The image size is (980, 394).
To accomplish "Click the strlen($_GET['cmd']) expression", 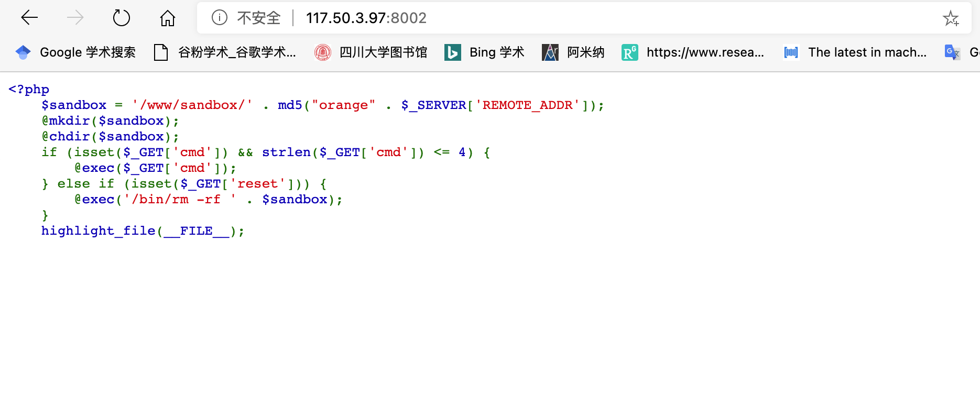I will (x=343, y=152).
